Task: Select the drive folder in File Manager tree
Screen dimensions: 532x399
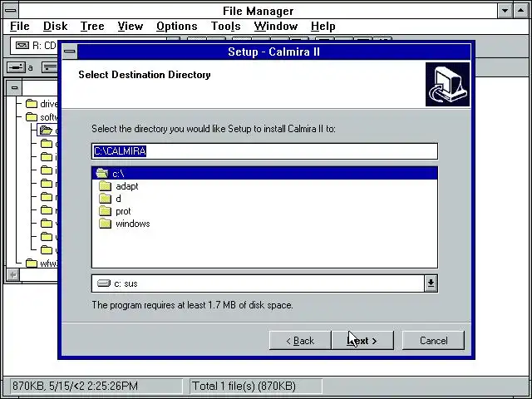Action: (x=42, y=103)
